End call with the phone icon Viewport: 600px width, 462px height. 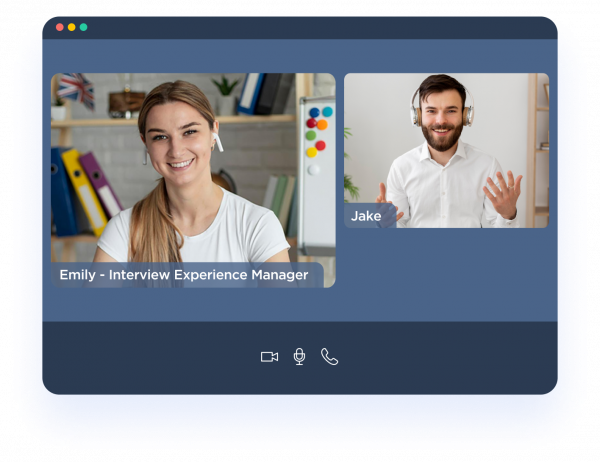point(329,357)
